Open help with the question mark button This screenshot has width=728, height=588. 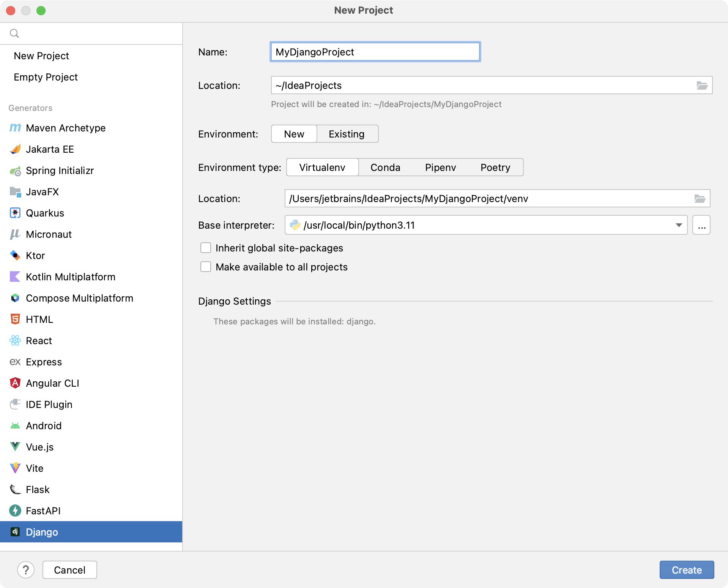[26, 570]
